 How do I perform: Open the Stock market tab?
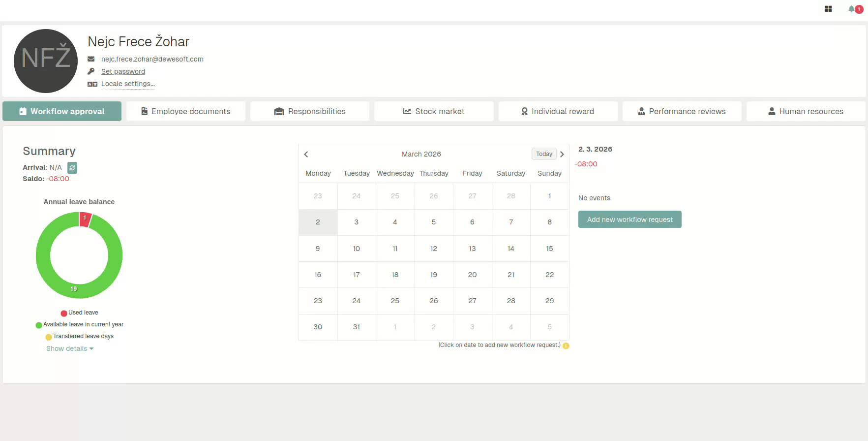click(x=434, y=111)
